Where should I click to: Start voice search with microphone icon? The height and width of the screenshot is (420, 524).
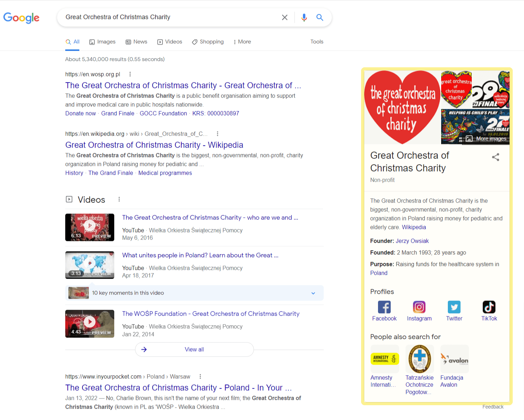(304, 17)
